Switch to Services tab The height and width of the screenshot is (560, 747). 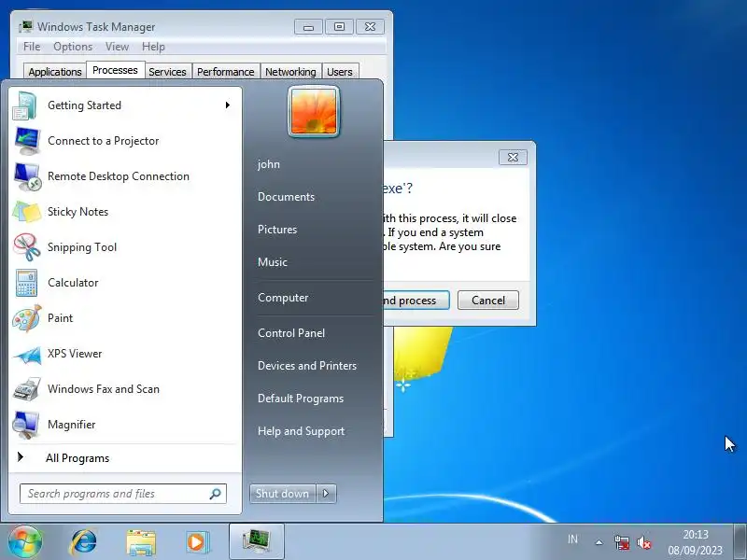168,72
